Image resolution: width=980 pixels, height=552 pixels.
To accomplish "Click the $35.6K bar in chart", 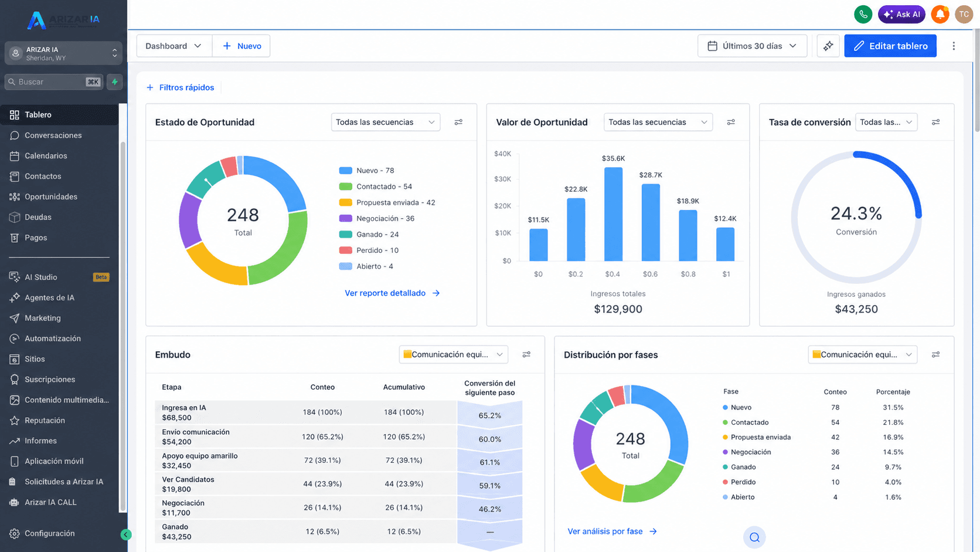I will 613,214.
